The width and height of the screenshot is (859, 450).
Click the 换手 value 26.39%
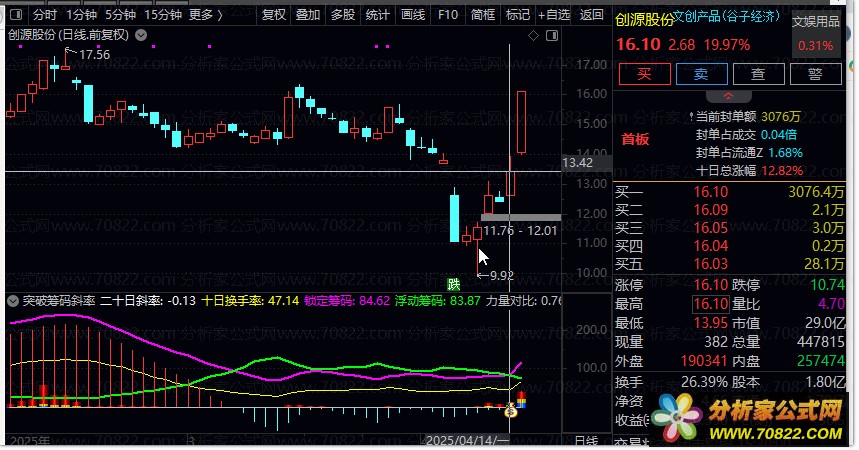(705, 381)
